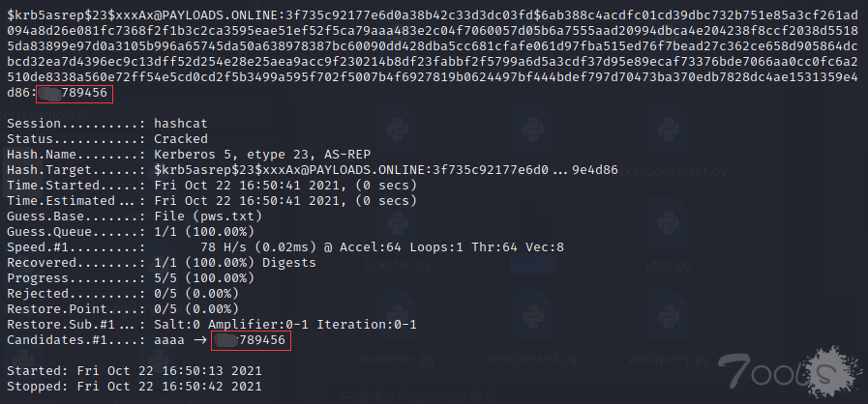Click the Guess.Base File (pws.txt) text

208,216
